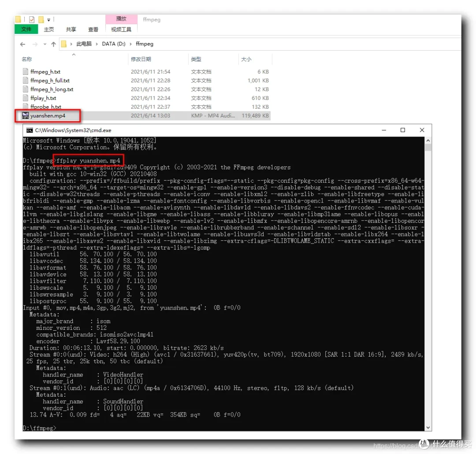Click cmd scrollbar down arrow
This screenshot has width=476, height=454.
click(x=428, y=428)
